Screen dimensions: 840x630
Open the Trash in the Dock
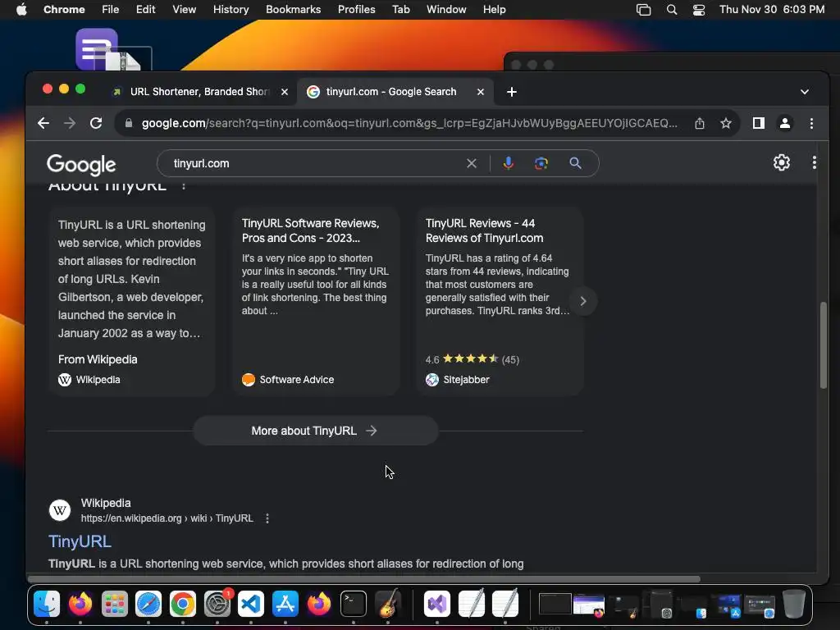(x=794, y=604)
